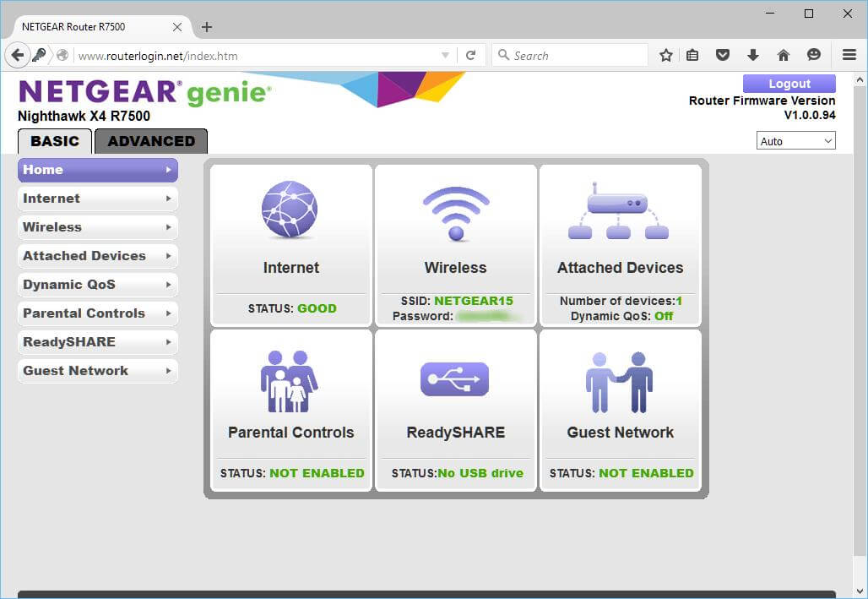This screenshot has width=868, height=599.
Task: Expand the URL bar history dropdown arrow
Action: [x=445, y=56]
